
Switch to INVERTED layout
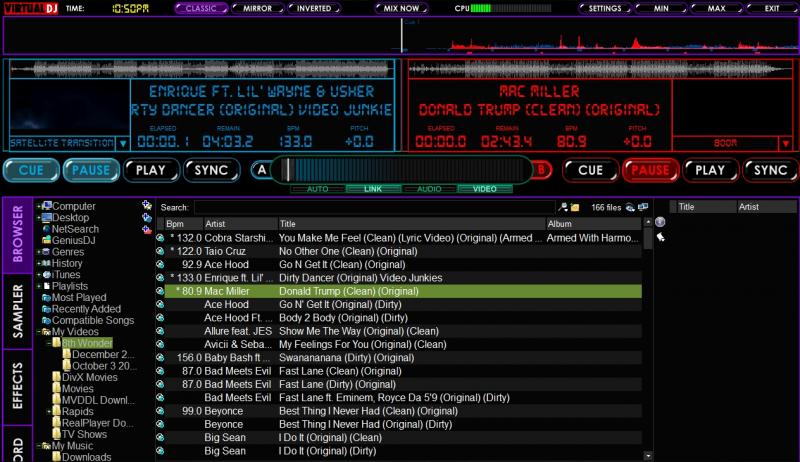pyautogui.click(x=314, y=8)
